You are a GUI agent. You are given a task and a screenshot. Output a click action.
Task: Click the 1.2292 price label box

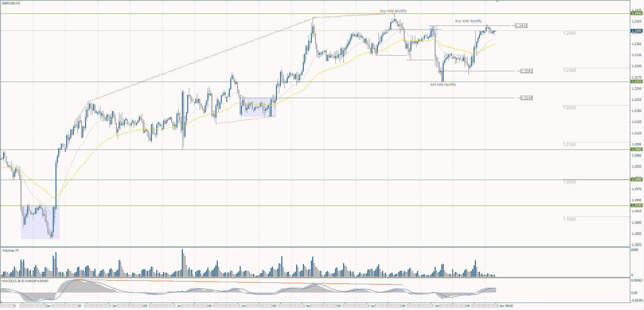coord(527,71)
